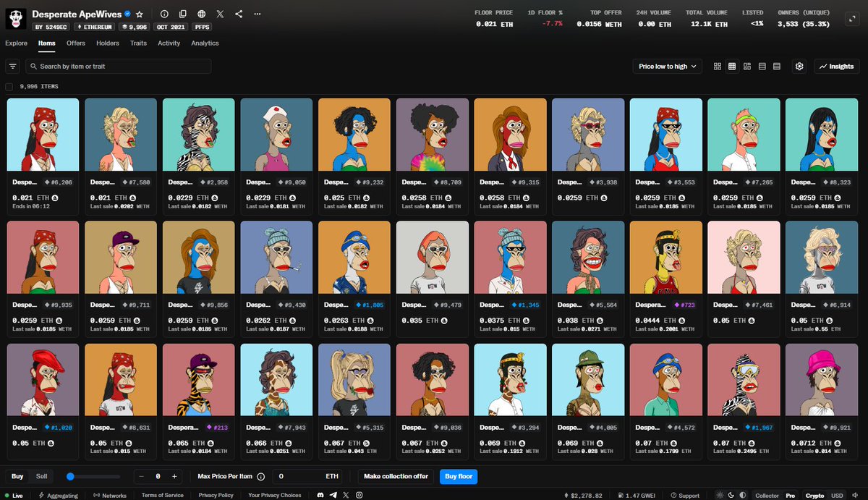Viewport: 868px width, 500px height.
Task: Click the sweep quantity slider handle
Action: tap(70, 477)
